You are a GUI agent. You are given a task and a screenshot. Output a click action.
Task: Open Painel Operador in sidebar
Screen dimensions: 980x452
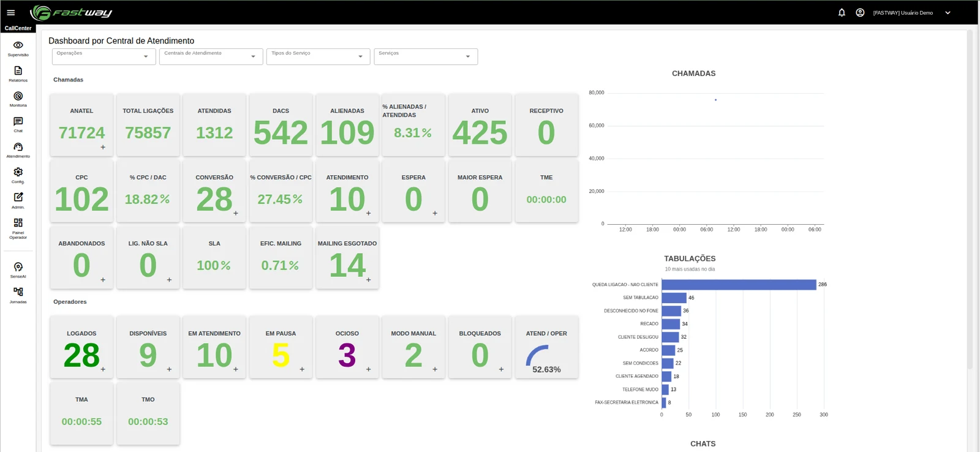[18, 228]
